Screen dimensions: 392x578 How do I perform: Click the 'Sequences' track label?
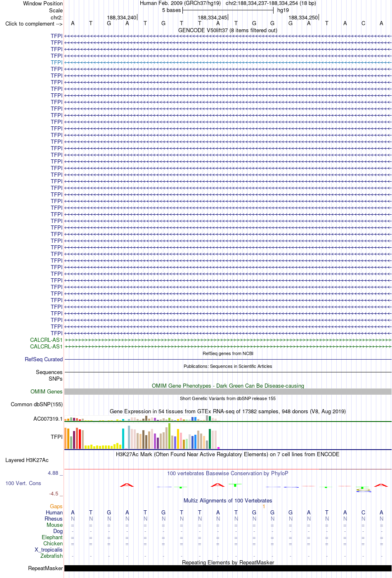click(49, 372)
